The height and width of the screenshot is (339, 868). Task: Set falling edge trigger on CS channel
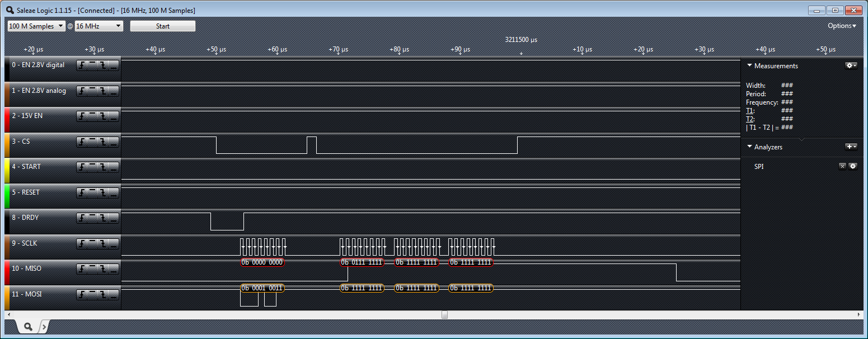(x=104, y=142)
